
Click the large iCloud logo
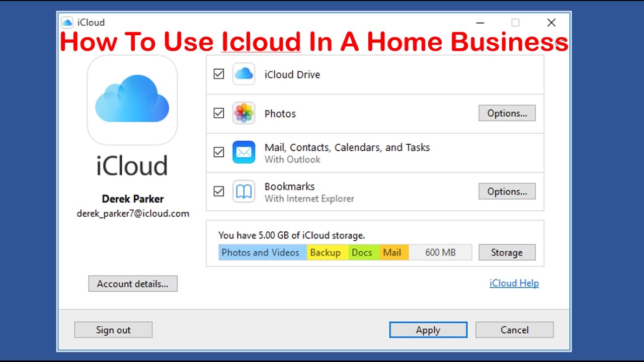tap(132, 100)
